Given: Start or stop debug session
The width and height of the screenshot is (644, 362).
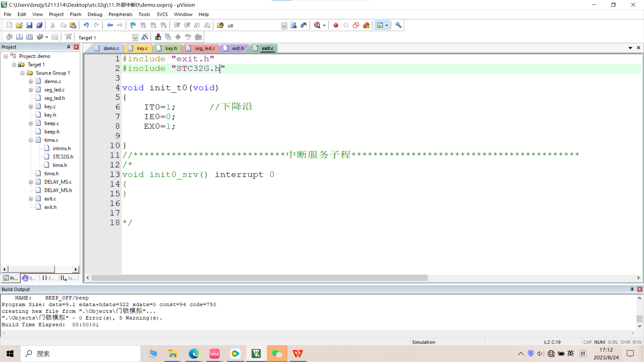Looking at the screenshot, I should coord(317,25).
